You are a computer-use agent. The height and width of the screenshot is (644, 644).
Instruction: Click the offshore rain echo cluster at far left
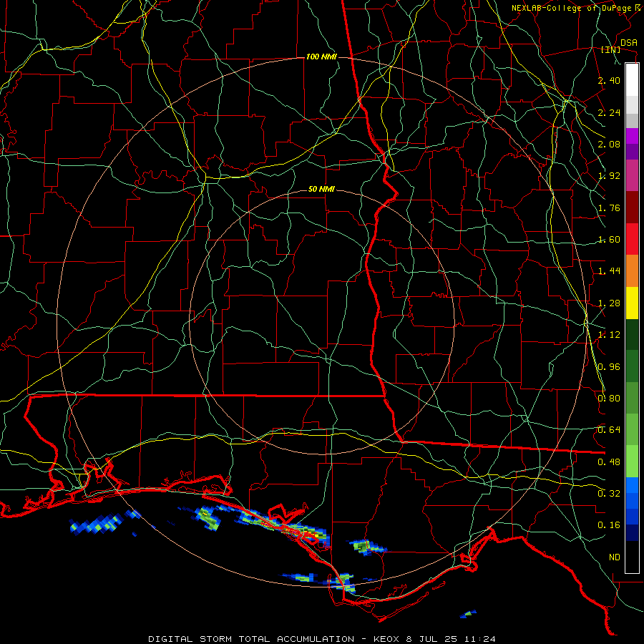pos(97,524)
